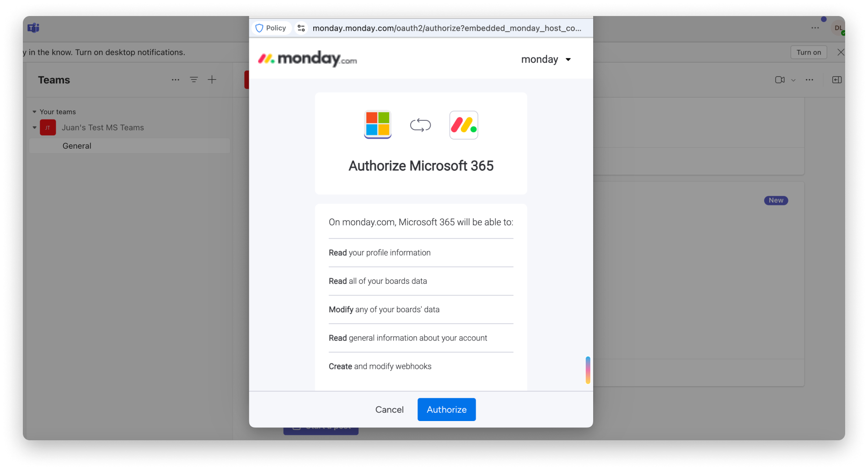The height and width of the screenshot is (470, 868).
Task: Open site settings icon beside the URL
Action: (x=301, y=28)
